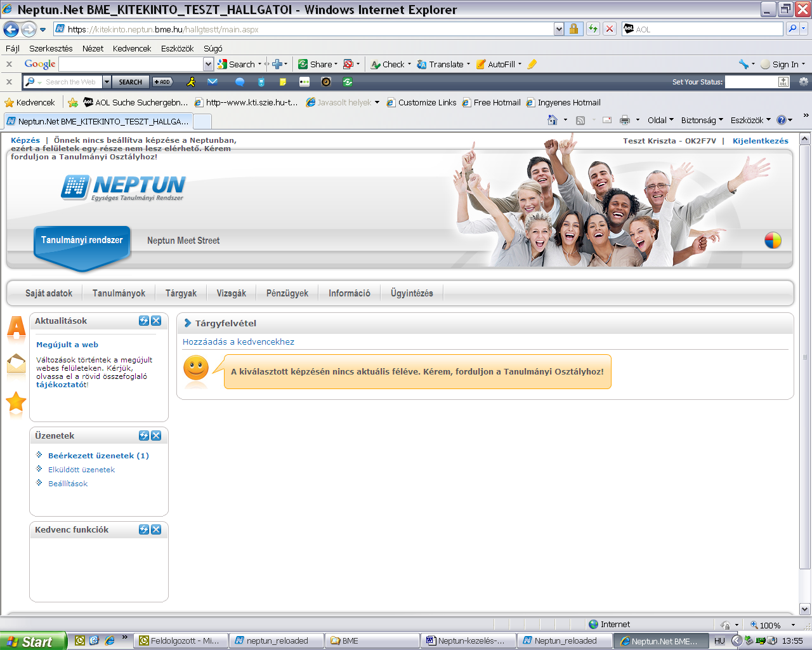
Task: Click the browser Forward arrow button
Action: coord(29,29)
